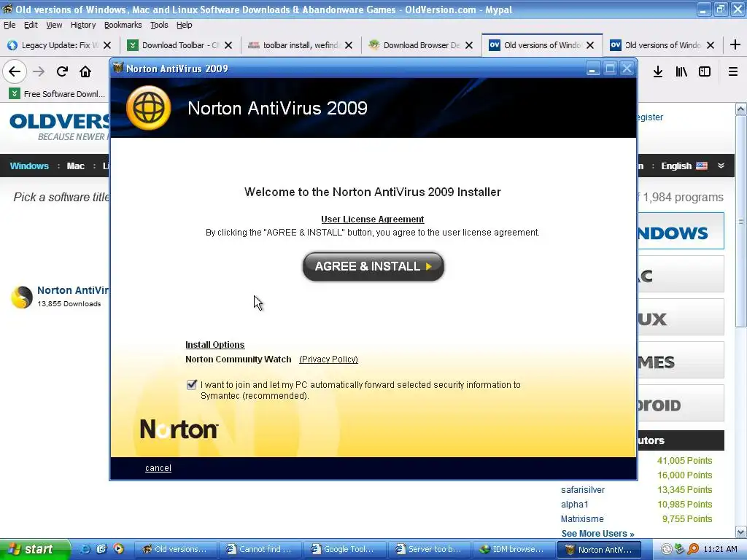This screenshot has height=560, width=747.
Task: Click the page scrollbar up arrow
Action: 741,109
